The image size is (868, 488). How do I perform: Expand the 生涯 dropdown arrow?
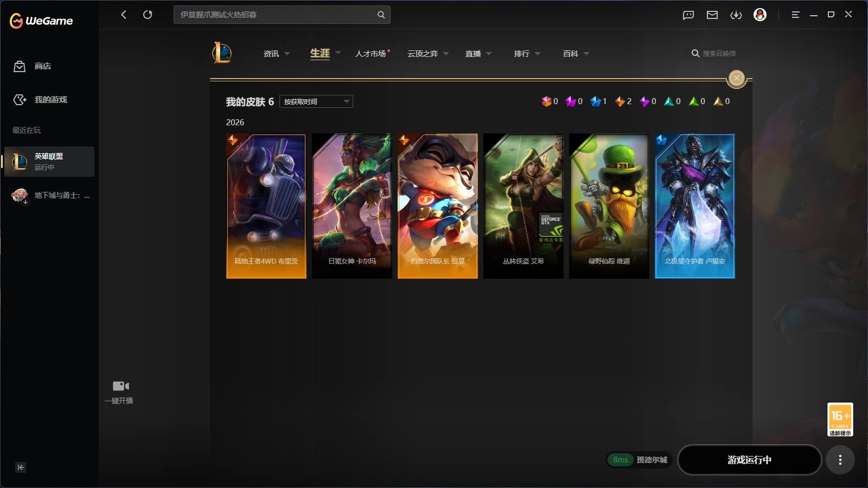point(338,53)
